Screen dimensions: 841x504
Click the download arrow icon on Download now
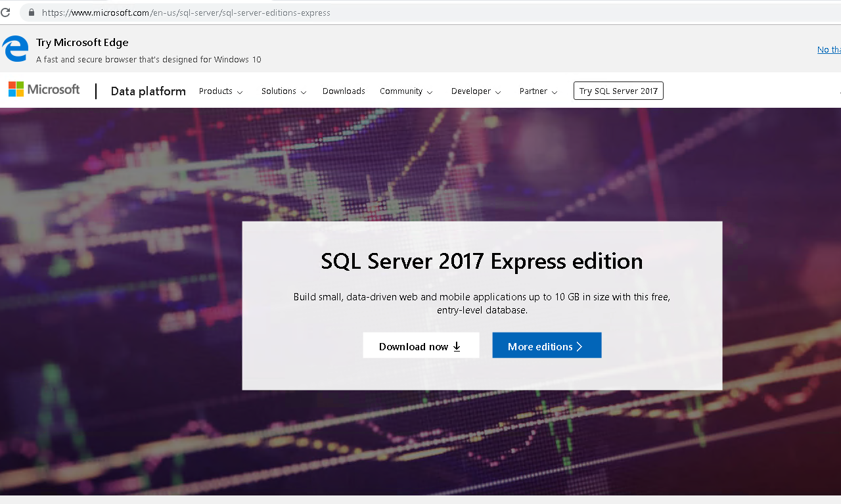tap(457, 346)
